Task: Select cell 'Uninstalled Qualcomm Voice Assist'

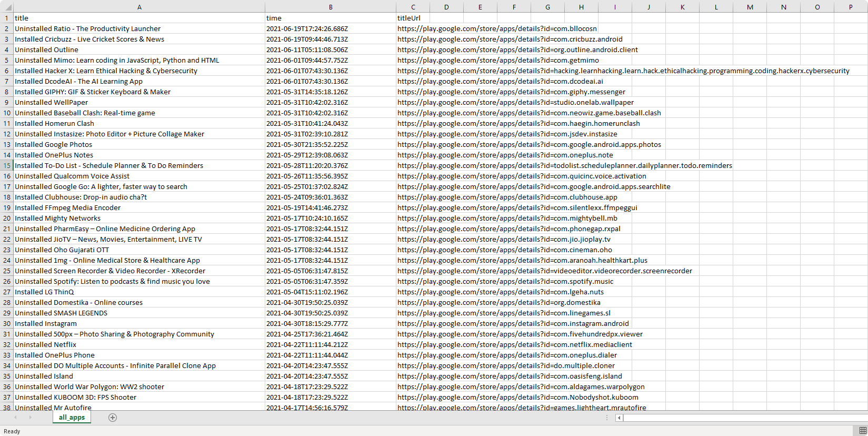Action: click(x=139, y=176)
